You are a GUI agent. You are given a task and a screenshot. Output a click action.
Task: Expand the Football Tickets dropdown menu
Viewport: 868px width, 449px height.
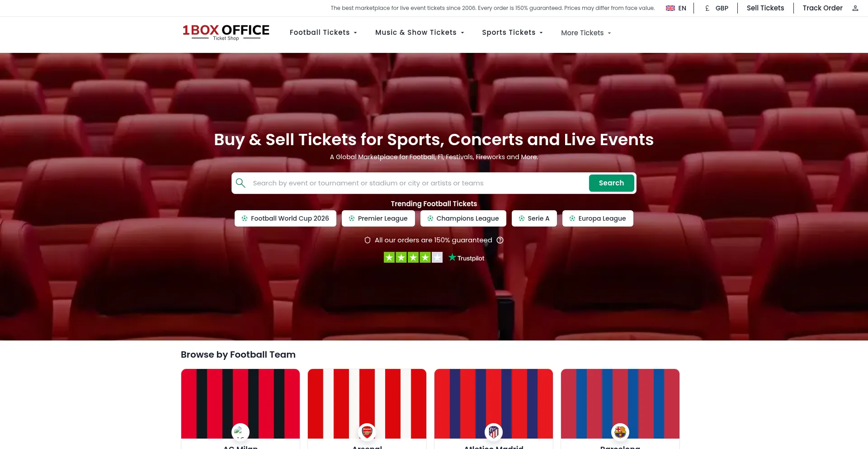pyautogui.click(x=323, y=33)
